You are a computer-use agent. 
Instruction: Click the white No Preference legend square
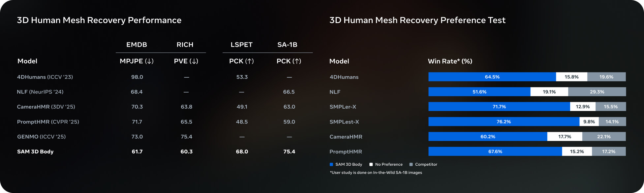pos(371,164)
